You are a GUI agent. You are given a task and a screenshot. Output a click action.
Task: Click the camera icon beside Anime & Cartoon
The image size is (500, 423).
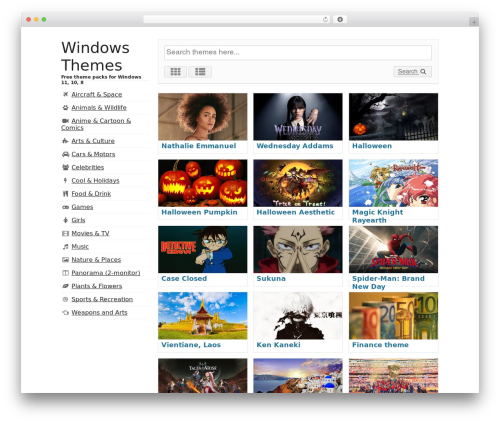coord(65,121)
